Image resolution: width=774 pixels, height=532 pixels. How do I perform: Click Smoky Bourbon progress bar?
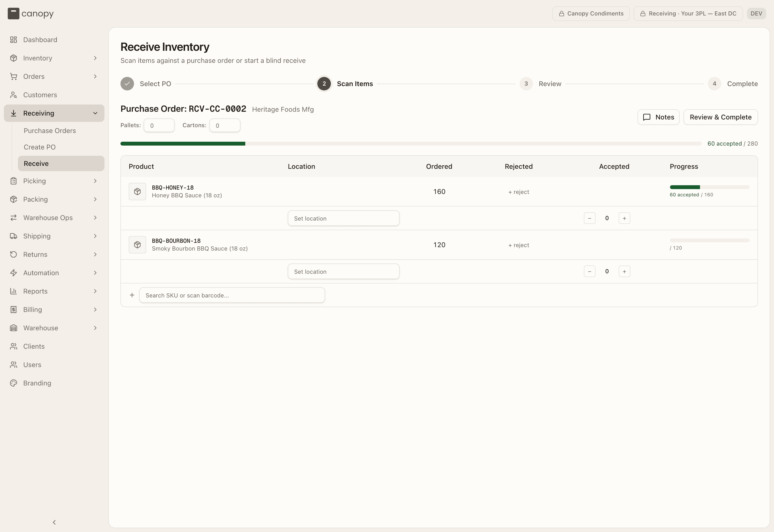(710, 240)
